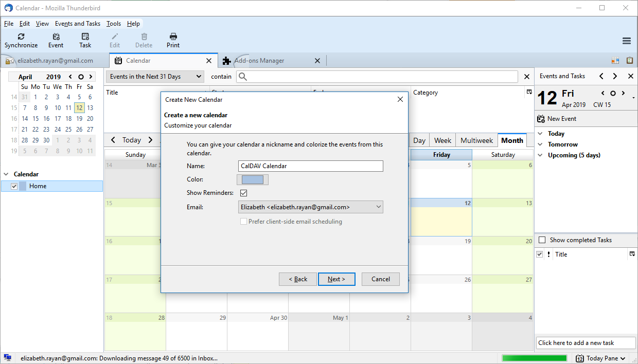Enable Show completed Tasks
This screenshot has height=364, width=638.
543,240
